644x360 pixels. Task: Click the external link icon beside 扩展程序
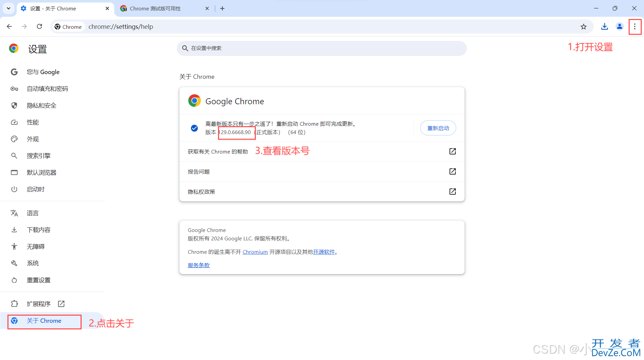[x=61, y=304]
